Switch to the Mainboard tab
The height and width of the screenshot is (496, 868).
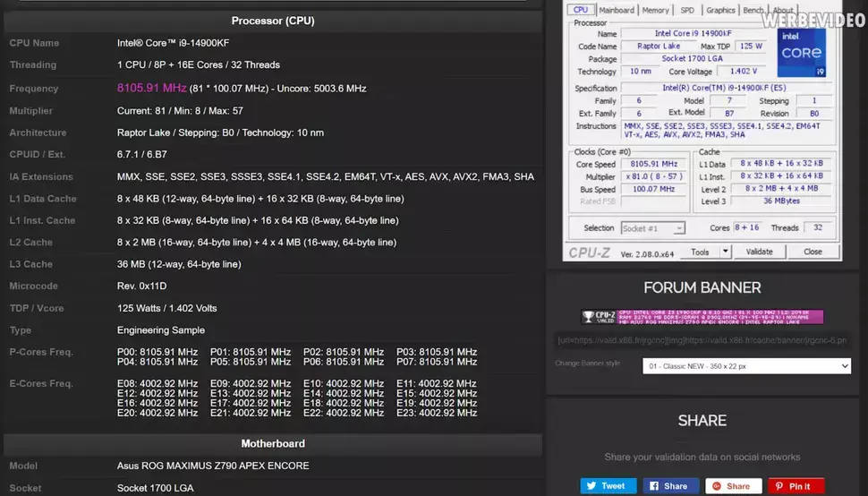coord(617,10)
